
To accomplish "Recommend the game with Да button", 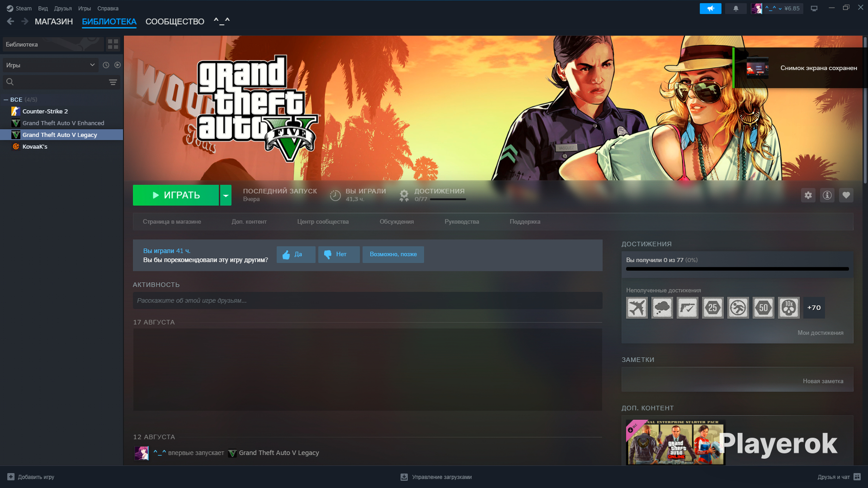I will [296, 254].
